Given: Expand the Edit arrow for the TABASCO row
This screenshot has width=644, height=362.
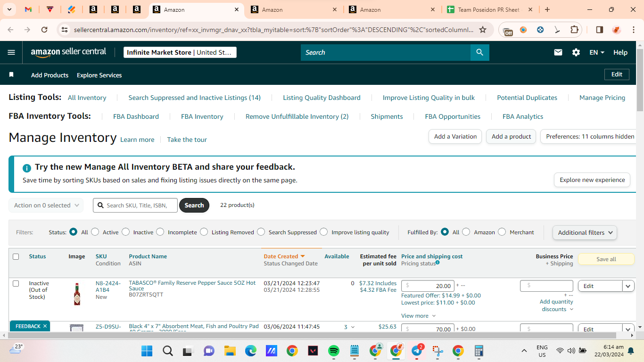Looking at the screenshot, I should point(628,286).
